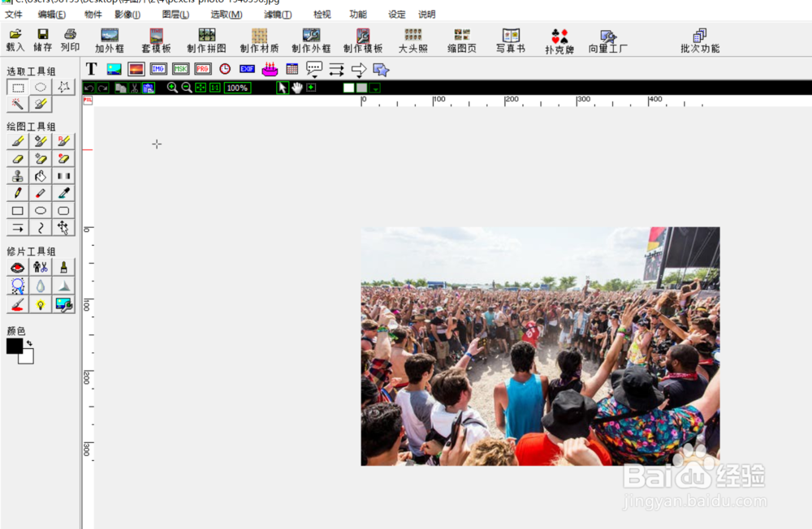
Task: Select the clone stamp tool
Action: coord(18,176)
